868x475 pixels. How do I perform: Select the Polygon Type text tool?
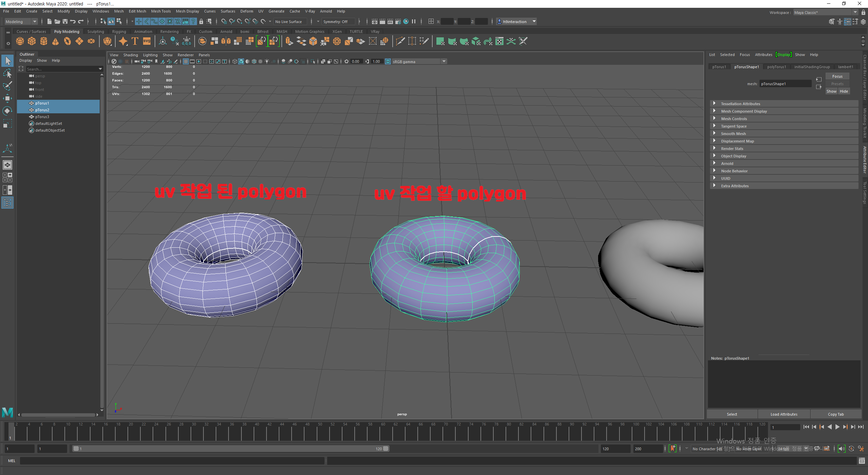click(x=135, y=41)
